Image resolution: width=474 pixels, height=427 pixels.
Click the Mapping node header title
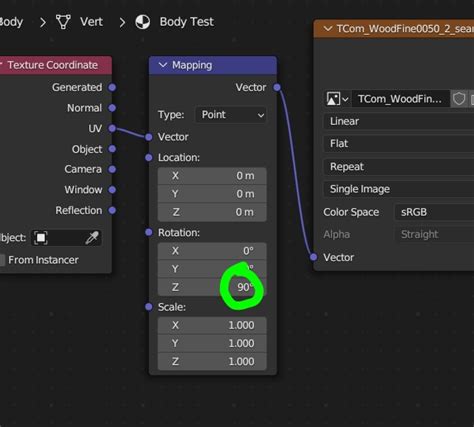(x=192, y=65)
